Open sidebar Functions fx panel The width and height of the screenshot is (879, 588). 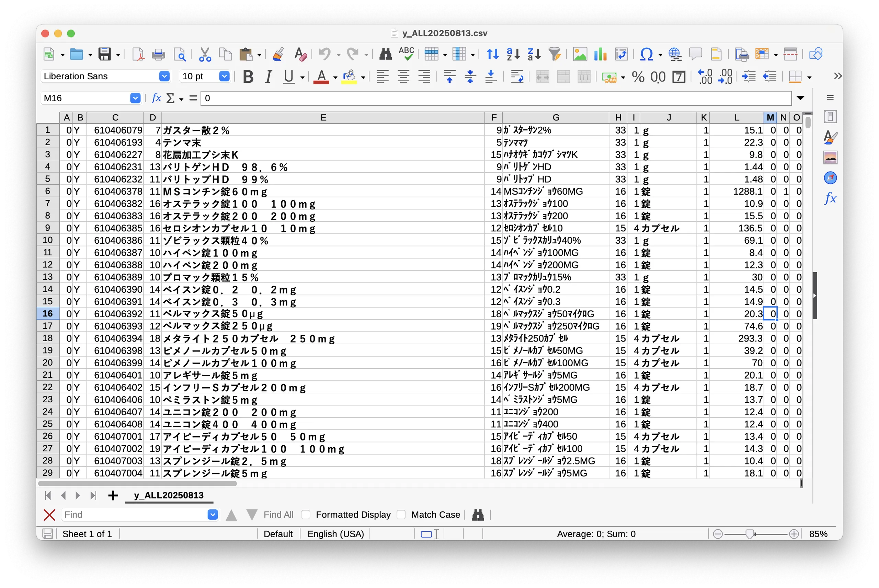(x=830, y=198)
